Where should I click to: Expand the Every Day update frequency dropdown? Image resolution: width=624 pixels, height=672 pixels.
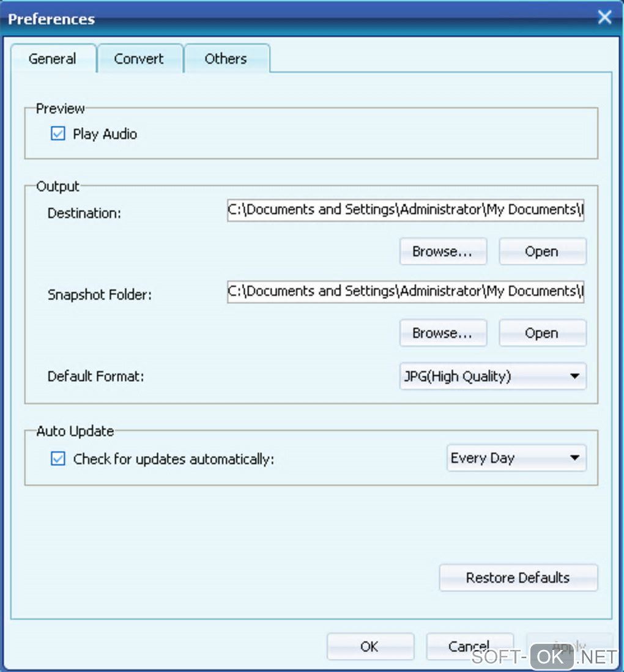[x=516, y=459]
